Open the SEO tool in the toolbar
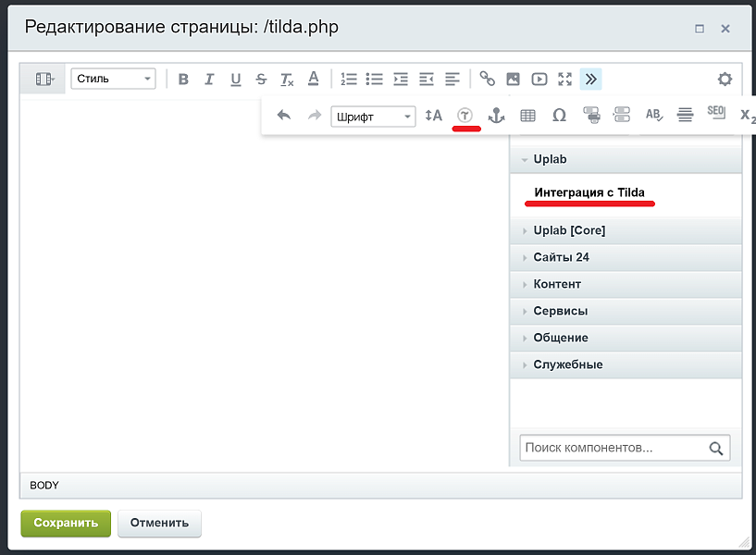 coord(715,115)
